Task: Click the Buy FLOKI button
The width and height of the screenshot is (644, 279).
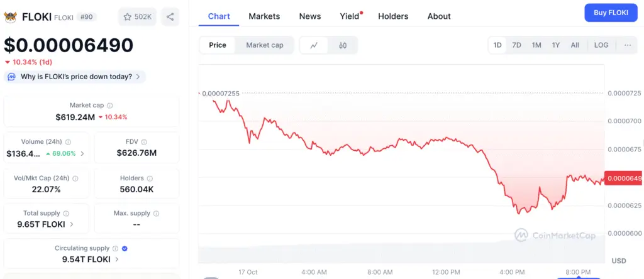Action: [x=610, y=13]
